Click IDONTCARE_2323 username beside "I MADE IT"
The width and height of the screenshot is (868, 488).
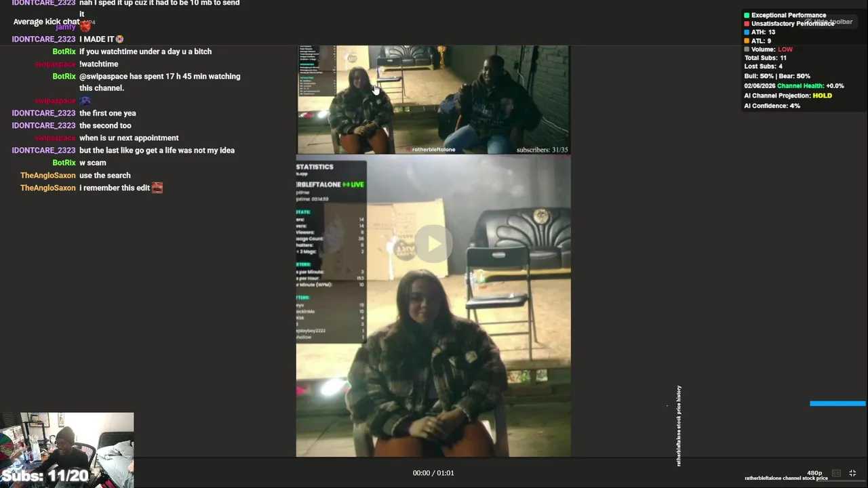pyautogui.click(x=43, y=39)
